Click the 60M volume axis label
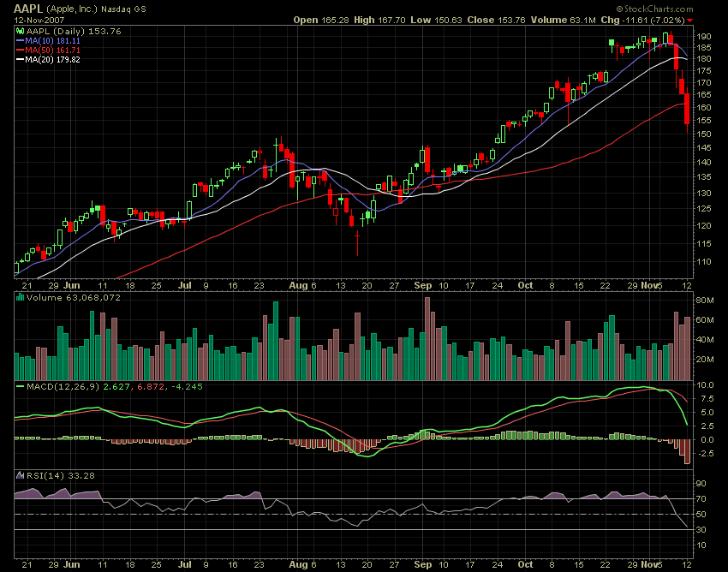 (x=704, y=320)
